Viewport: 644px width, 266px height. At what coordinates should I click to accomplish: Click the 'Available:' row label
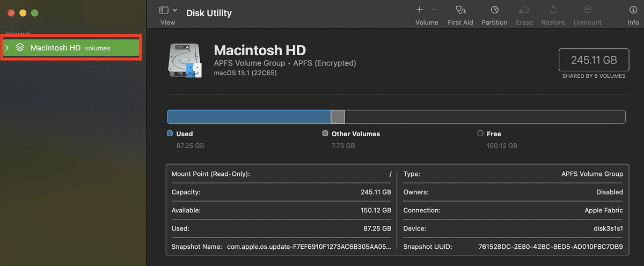point(186,210)
